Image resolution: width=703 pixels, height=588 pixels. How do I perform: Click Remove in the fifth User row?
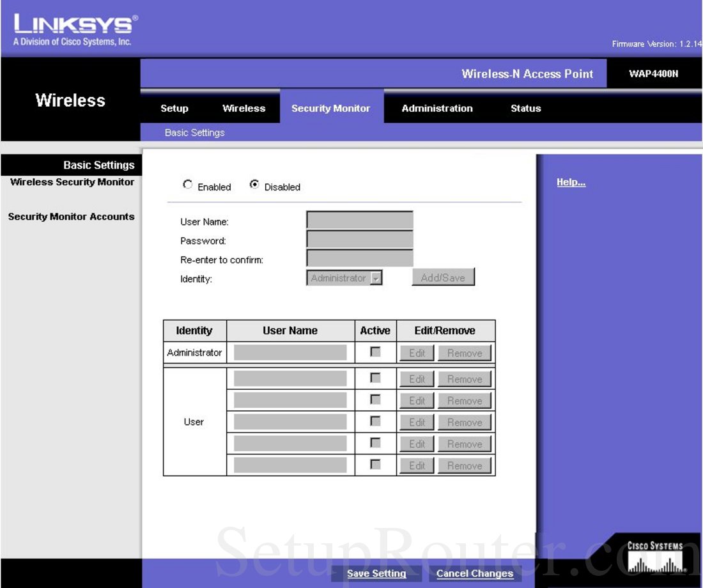pyautogui.click(x=465, y=465)
